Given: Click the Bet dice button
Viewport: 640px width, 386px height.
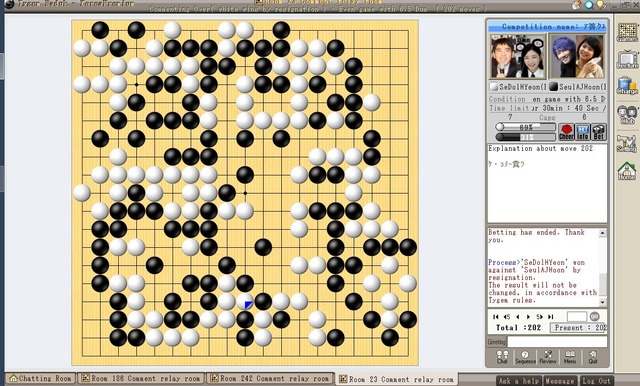Looking at the screenshot, I should pos(599,132).
